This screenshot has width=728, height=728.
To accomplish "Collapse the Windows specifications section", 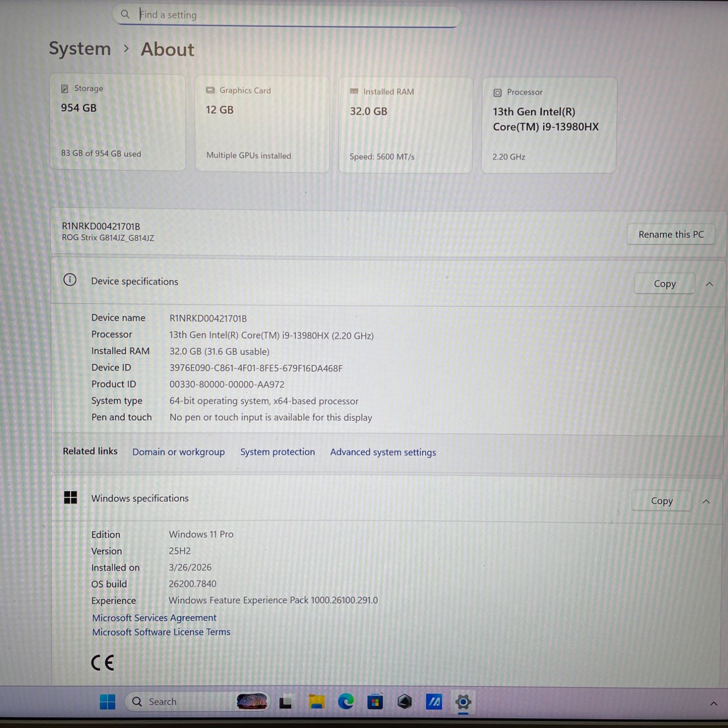I will pyautogui.click(x=706, y=501).
